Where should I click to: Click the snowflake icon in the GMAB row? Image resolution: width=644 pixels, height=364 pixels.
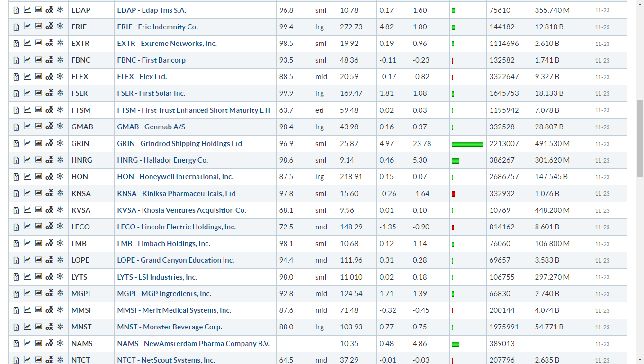[60, 127]
